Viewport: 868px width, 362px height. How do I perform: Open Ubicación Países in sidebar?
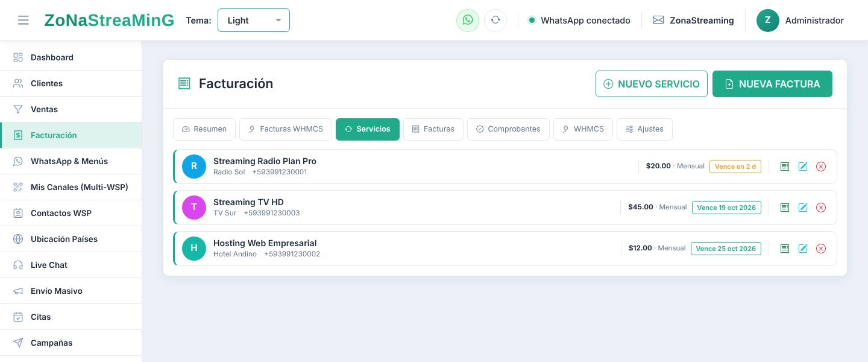pos(71,239)
